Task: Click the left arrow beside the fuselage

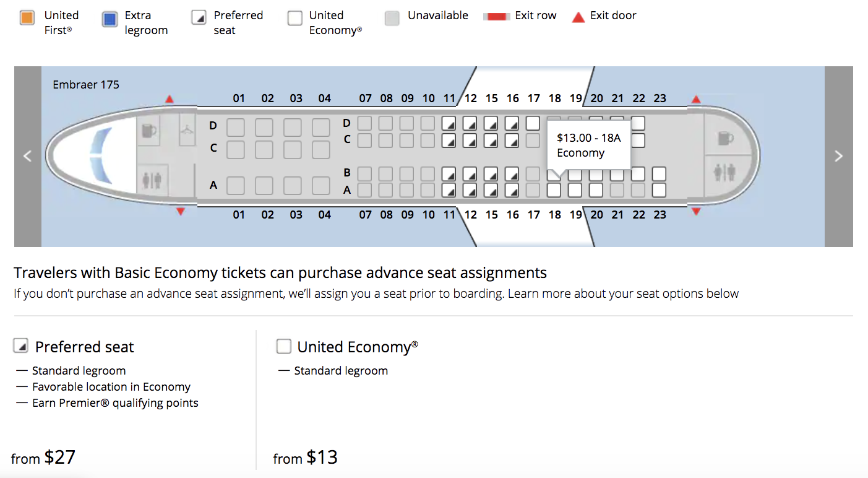Action: pyautogui.click(x=28, y=156)
